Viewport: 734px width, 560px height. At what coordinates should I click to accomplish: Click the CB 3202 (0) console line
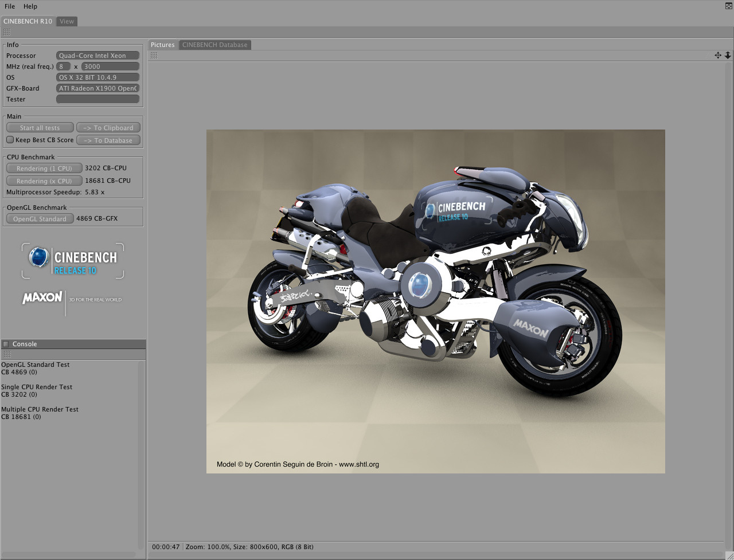pyautogui.click(x=19, y=394)
